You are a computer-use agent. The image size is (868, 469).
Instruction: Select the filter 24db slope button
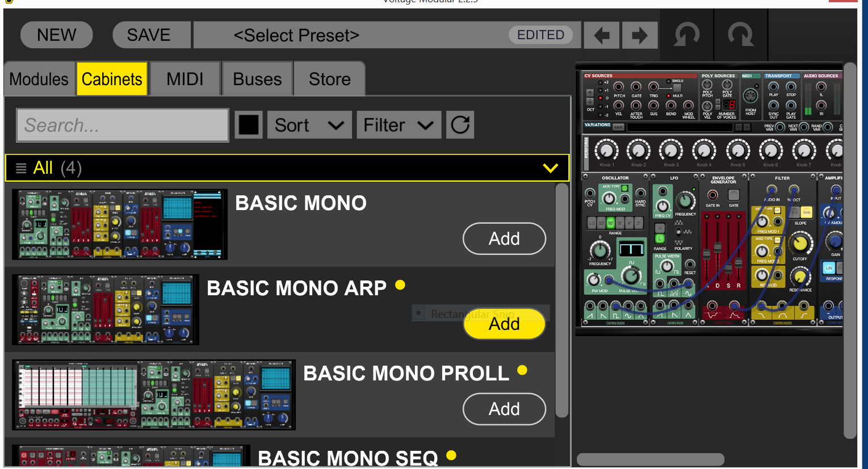coord(806,212)
